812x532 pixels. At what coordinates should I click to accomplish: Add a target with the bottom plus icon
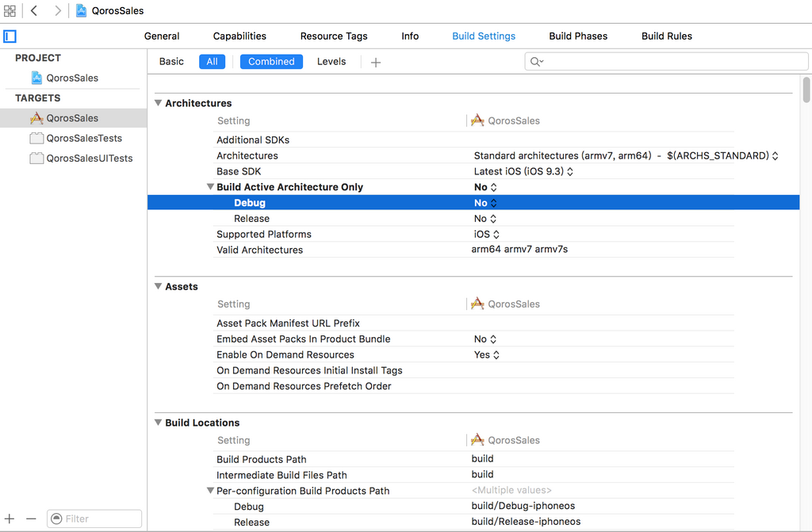[10, 519]
